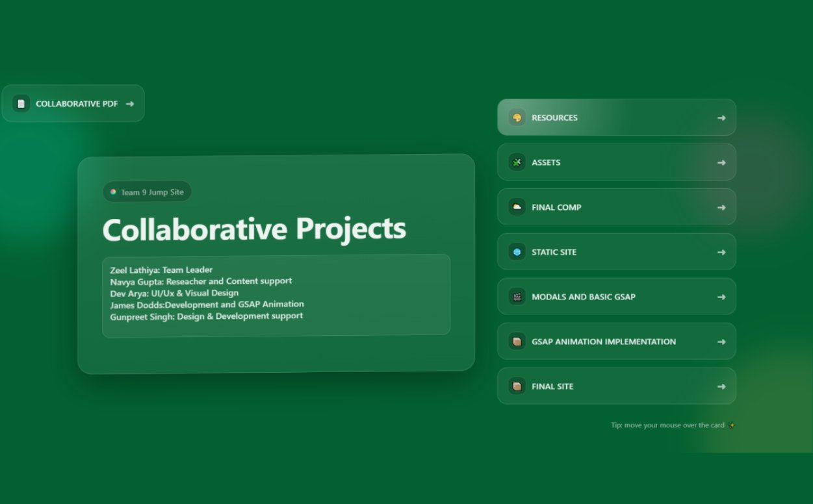
Task: Click the folder icon on GSAP Animation Implementation
Action: coord(517,341)
